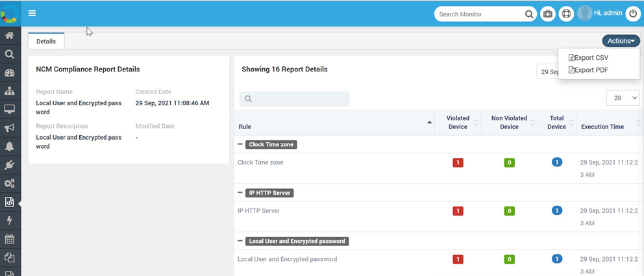Open the network topology sidebar icon

point(10,91)
